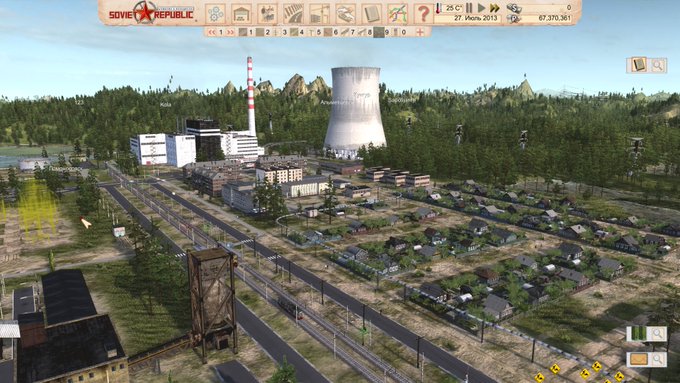Open the roads and rails construction icon
This screenshot has height=383, width=680.
pos(294,13)
